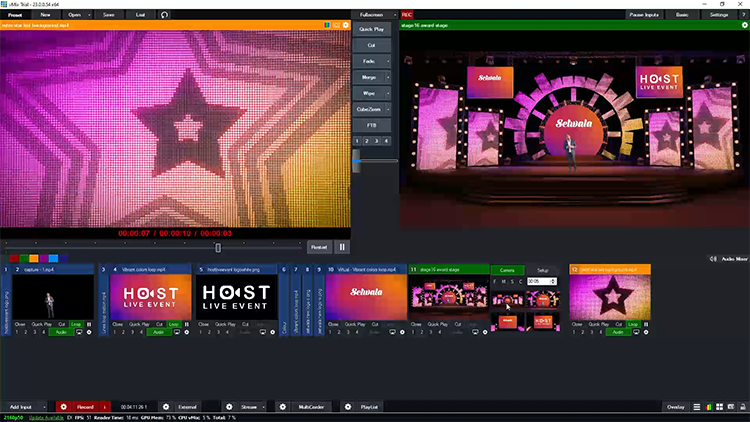Click the Playlist settings gear icon
Image resolution: width=750 pixels, height=422 pixels.
347,407
